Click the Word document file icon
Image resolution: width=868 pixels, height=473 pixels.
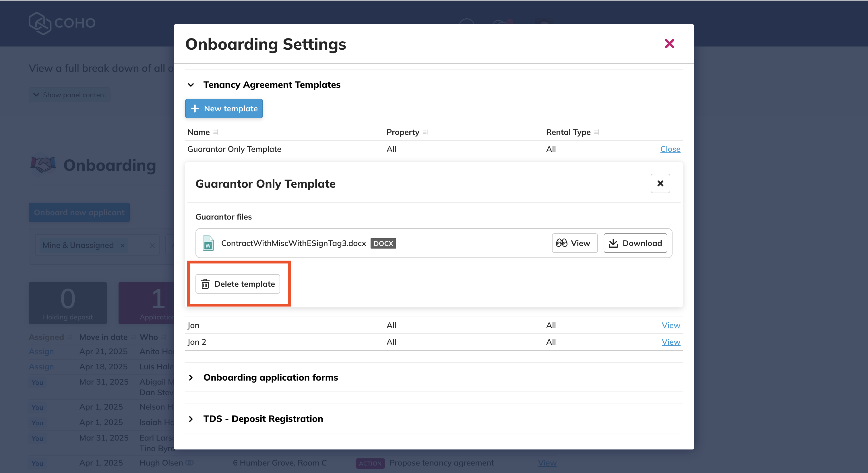pyautogui.click(x=208, y=243)
